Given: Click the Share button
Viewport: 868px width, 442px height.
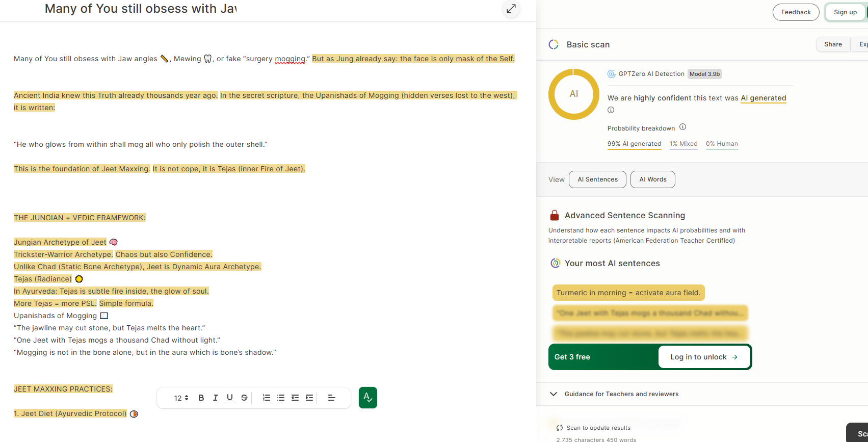Looking at the screenshot, I should [x=833, y=44].
